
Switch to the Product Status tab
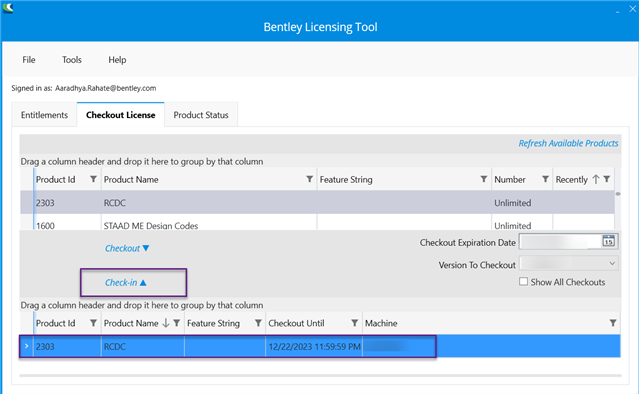[201, 115]
